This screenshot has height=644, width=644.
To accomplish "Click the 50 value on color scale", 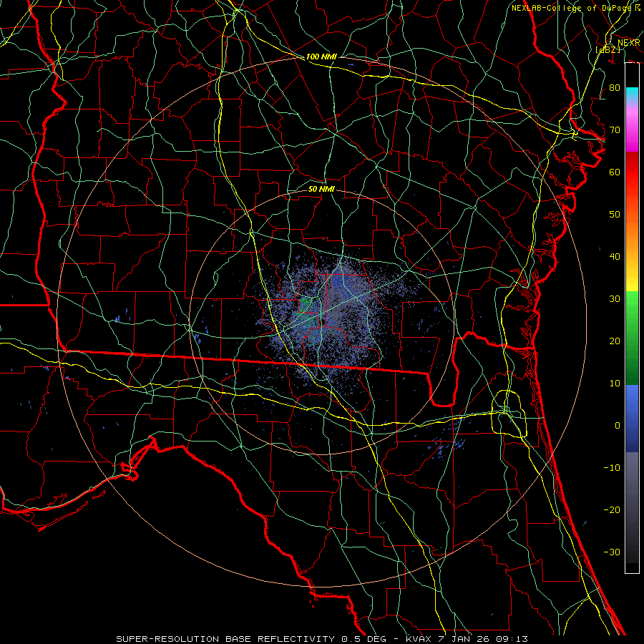I will 615,215.
